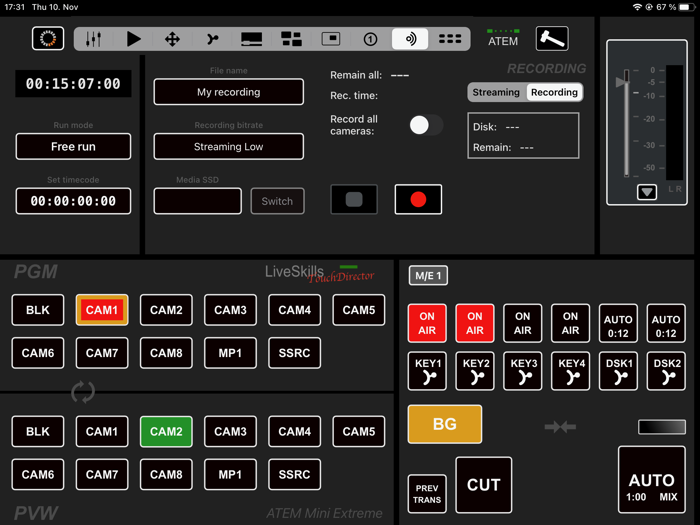Image resolution: width=700 pixels, height=525 pixels.
Task: Start recording with the red record button
Action: 418,200
